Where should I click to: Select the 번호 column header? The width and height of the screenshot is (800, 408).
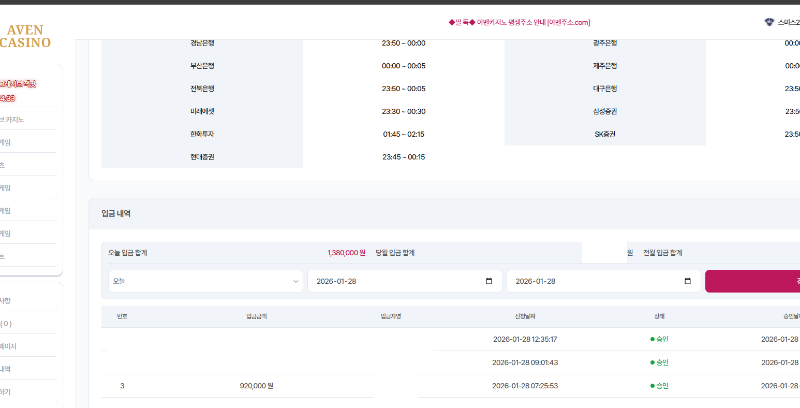click(122, 316)
